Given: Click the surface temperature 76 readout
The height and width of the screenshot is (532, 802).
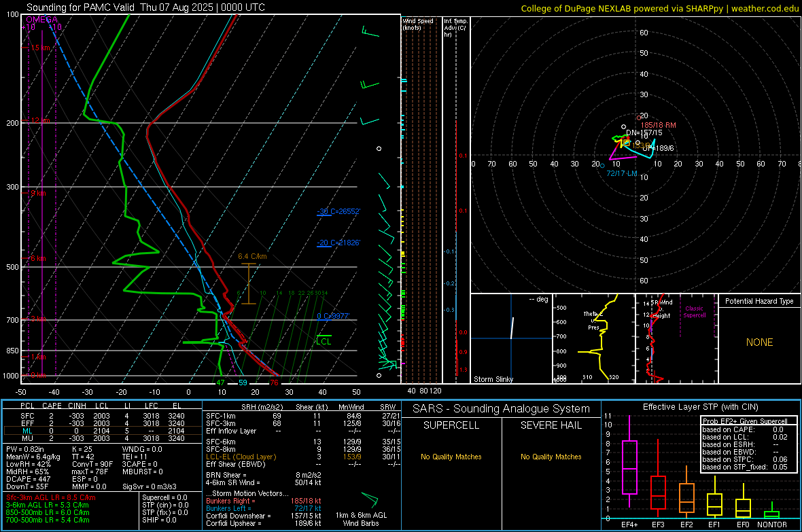Looking at the screenshot, I should [x=274, y=383].
